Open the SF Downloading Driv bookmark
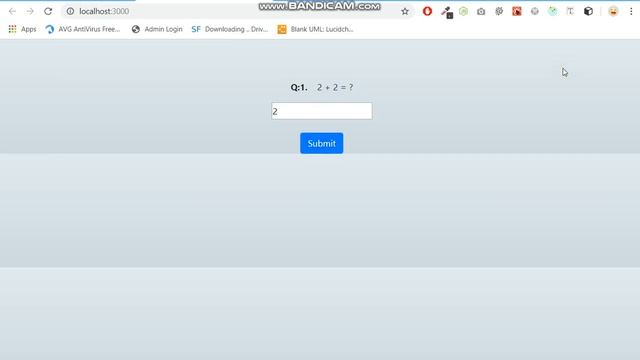The image size is (640, 360). click(x=230, y=29)
